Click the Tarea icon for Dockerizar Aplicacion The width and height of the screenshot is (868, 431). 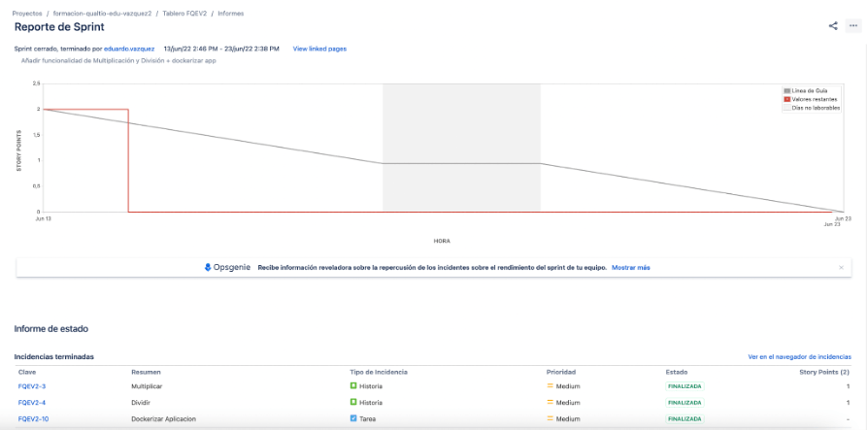click(x=353, y=419)
